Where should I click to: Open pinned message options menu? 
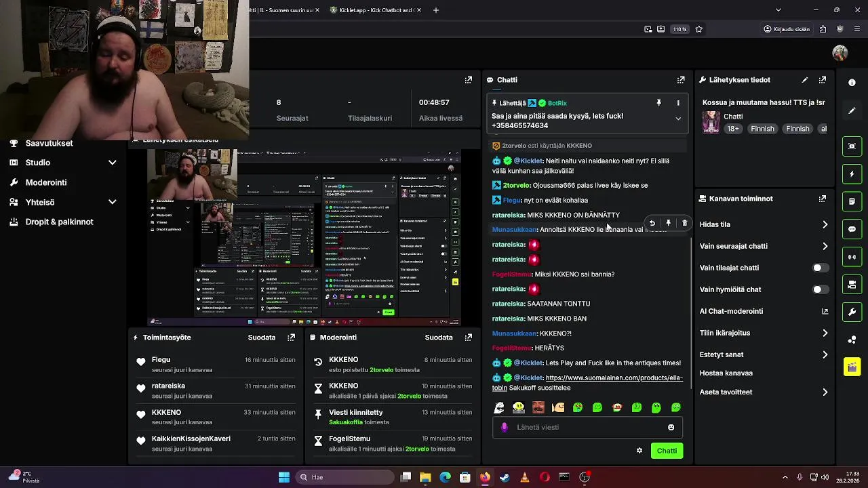[678, 103]
